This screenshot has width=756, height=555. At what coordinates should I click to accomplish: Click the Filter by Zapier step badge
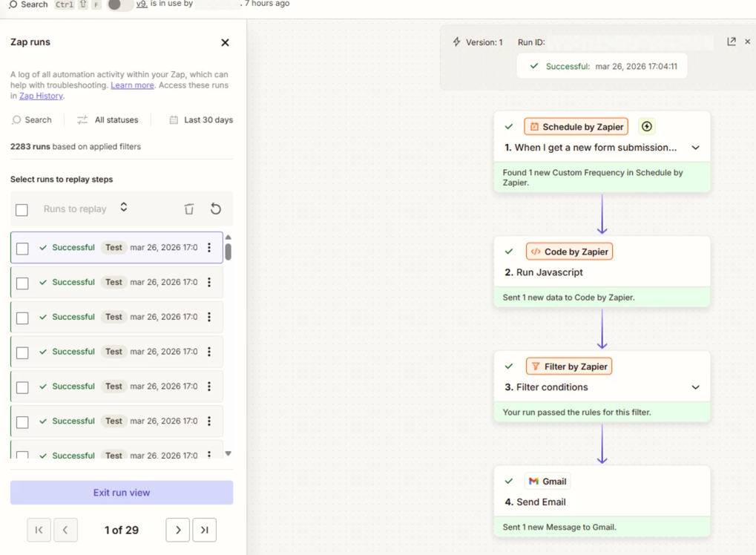pos(568,367)
